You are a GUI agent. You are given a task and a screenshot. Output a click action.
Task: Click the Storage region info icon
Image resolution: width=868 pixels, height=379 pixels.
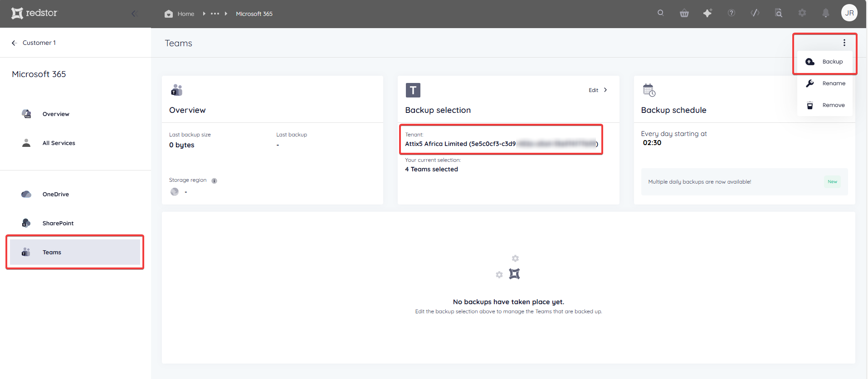coord(215,181)
